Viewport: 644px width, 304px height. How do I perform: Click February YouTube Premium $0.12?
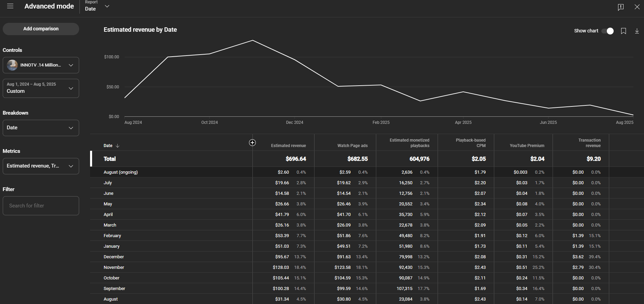522,236
